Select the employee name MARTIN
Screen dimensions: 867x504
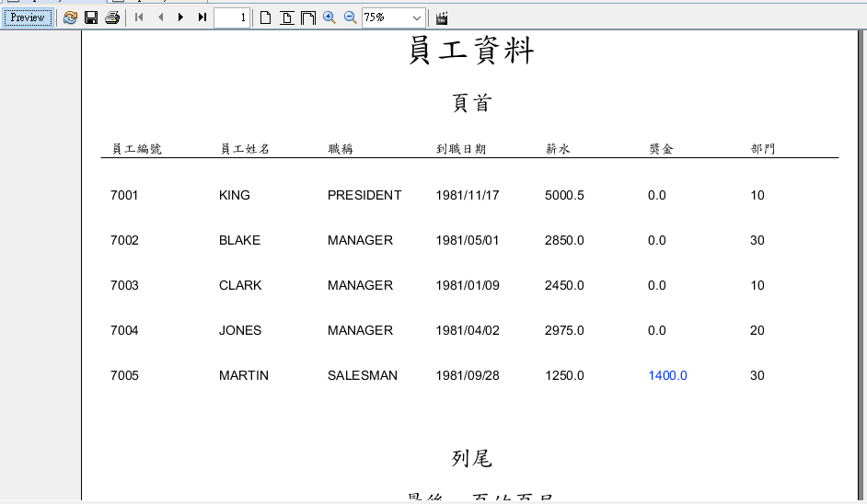(x=244, y=375)
